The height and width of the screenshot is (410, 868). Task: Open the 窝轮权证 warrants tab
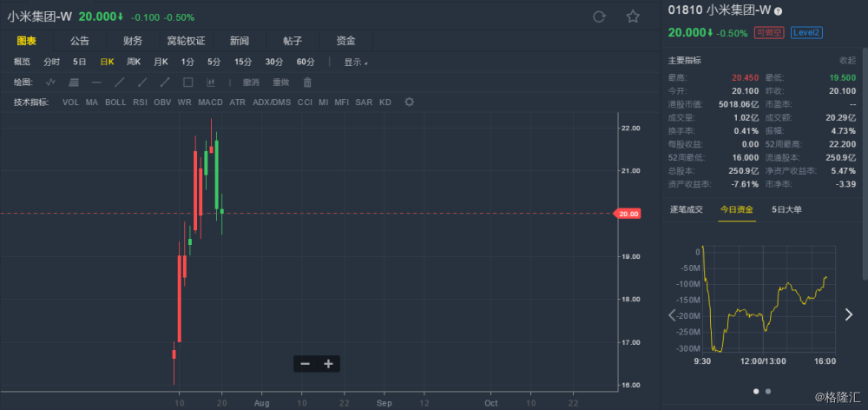tap(186, 41)
